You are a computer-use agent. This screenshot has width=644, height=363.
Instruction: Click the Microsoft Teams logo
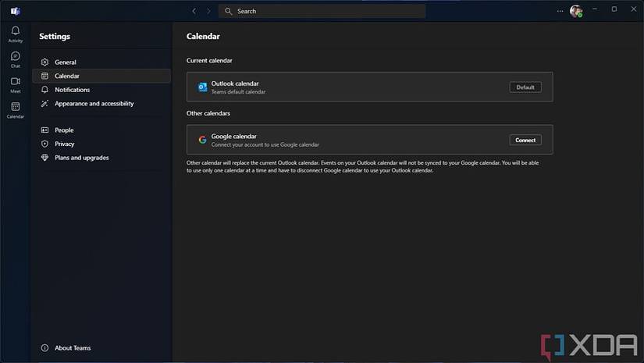[15, 11]
